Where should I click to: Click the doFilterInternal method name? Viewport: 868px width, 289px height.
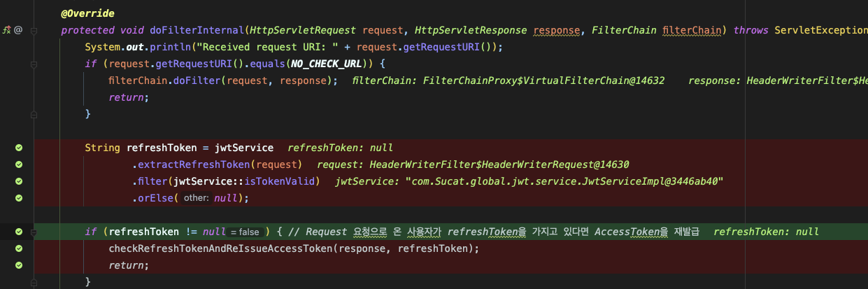[x=197, y=30]
